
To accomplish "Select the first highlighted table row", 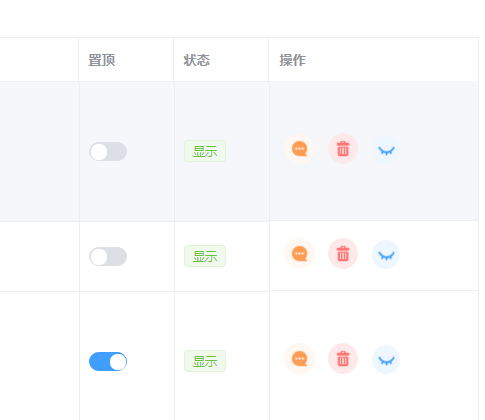I will click(239, 151).
